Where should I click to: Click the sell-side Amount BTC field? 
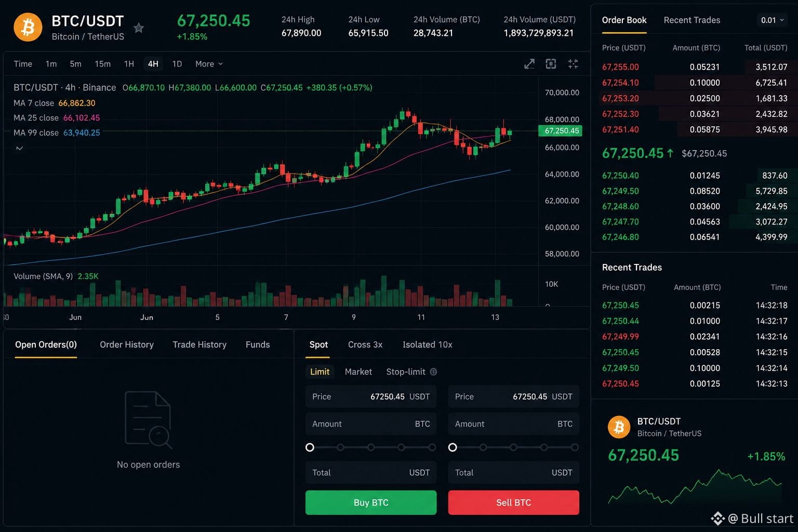[x=514, y=424]
